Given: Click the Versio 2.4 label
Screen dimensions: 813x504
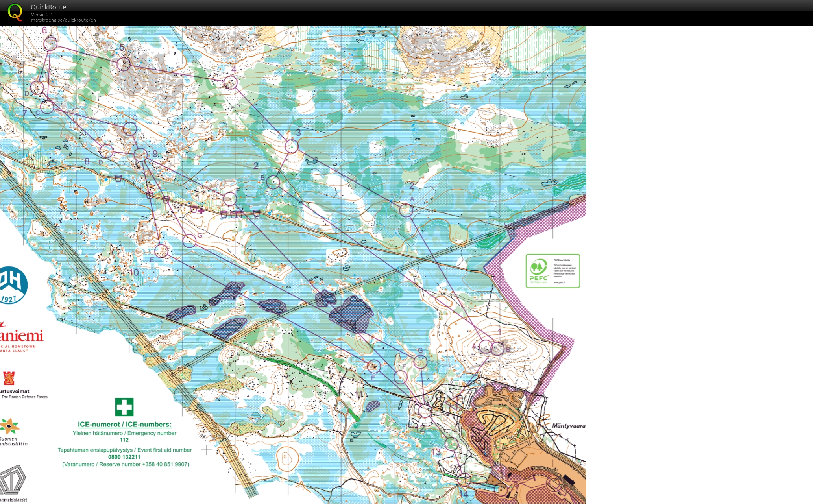Looking at the screenshot, I should (x=42, y=15).
